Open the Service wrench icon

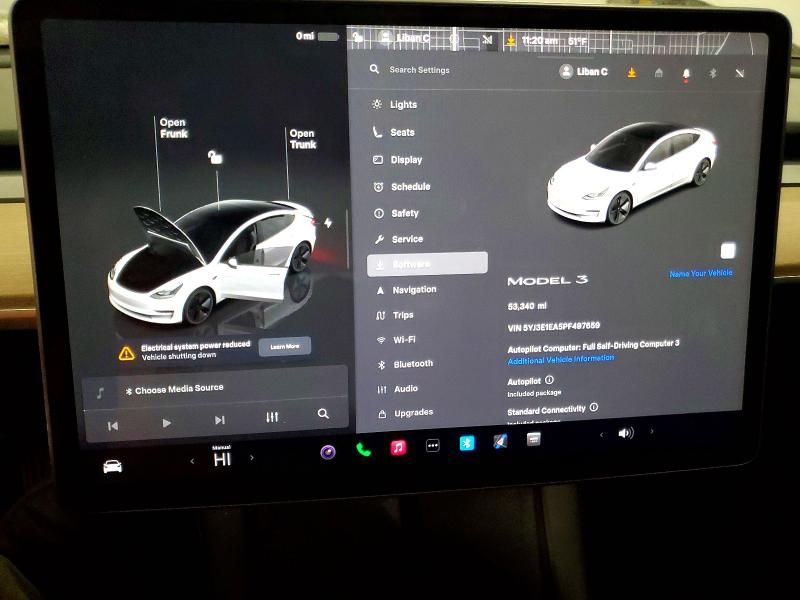pyautogui.click(x=376, y=239)
